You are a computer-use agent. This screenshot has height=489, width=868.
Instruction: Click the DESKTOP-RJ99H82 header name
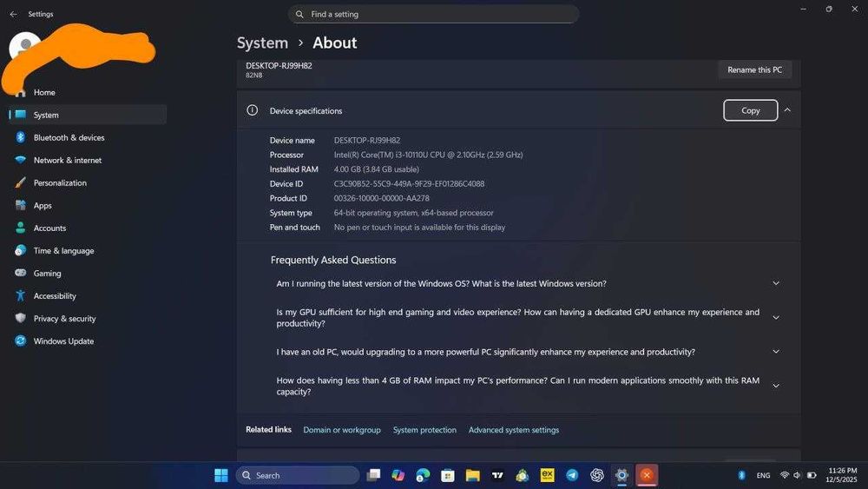click(x=279, y=65)
